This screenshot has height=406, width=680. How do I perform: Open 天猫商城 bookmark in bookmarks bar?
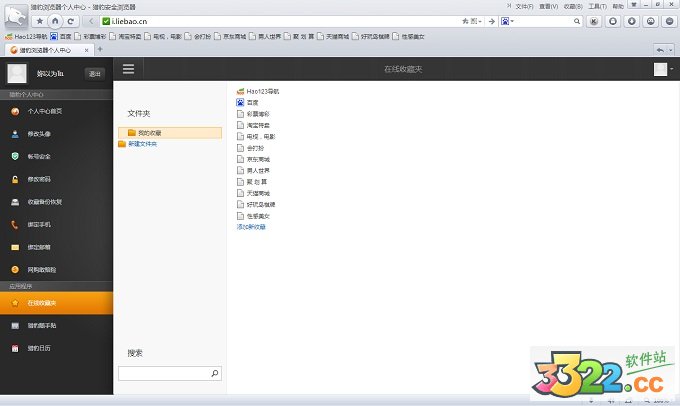pyautogui.click(x=333, y=36)
